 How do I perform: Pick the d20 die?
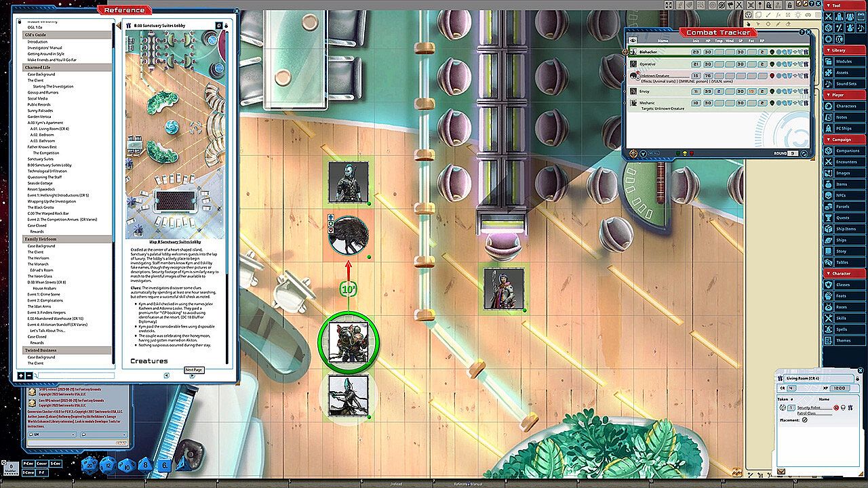90,464
